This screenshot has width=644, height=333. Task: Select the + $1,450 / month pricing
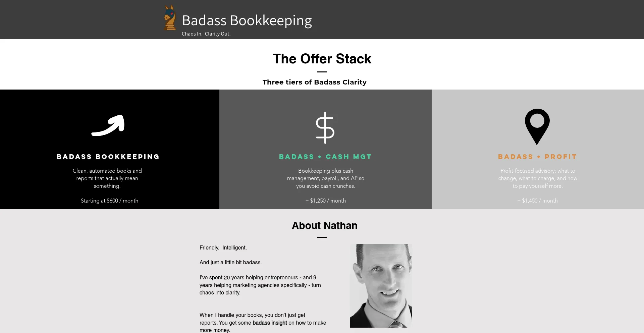pos(537,201)
